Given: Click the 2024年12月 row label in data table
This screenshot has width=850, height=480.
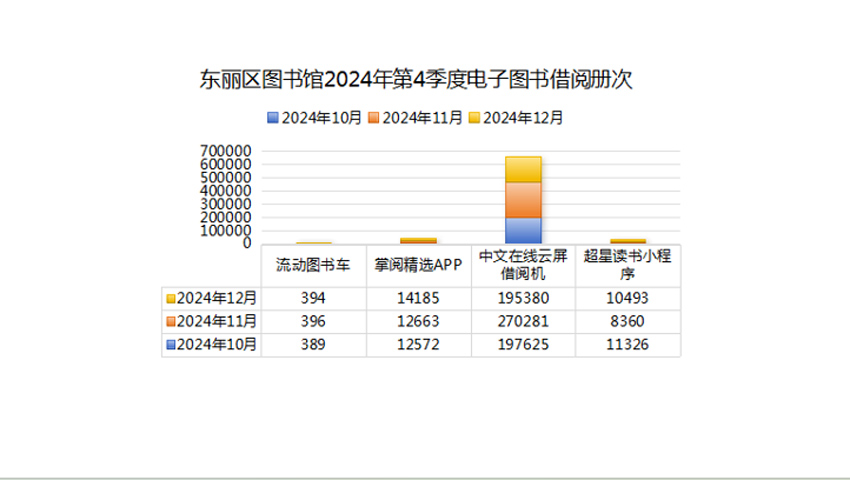Looking at the screenshot, I should tap(212, 298).
